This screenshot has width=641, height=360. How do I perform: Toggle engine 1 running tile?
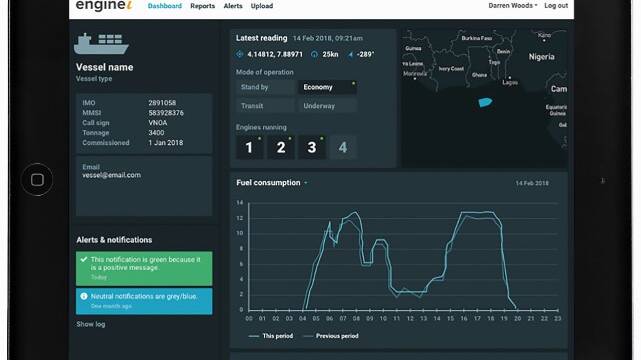pyautogui.click(x=249, y=147)
